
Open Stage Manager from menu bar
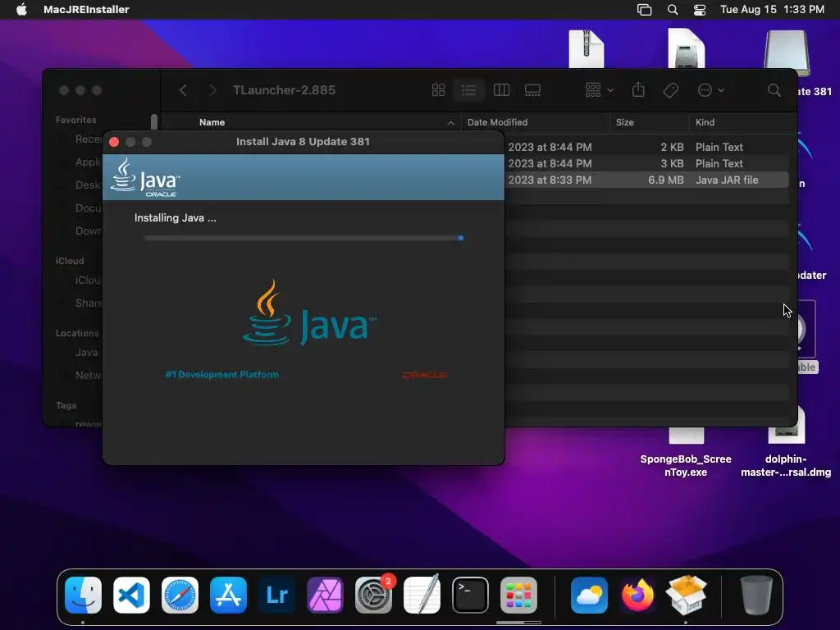pyautogui.click(x=644, y=10)
